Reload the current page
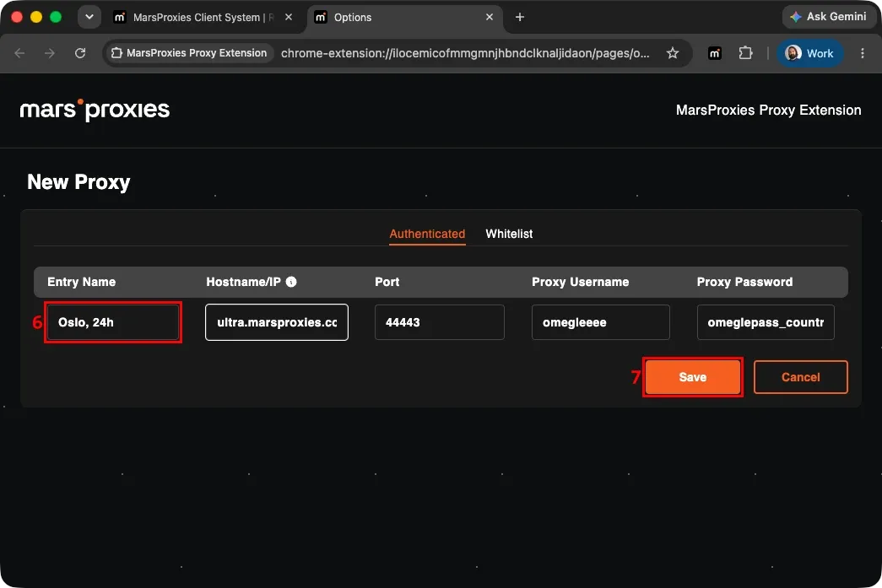The image size is (882, 588). [80, 53]
